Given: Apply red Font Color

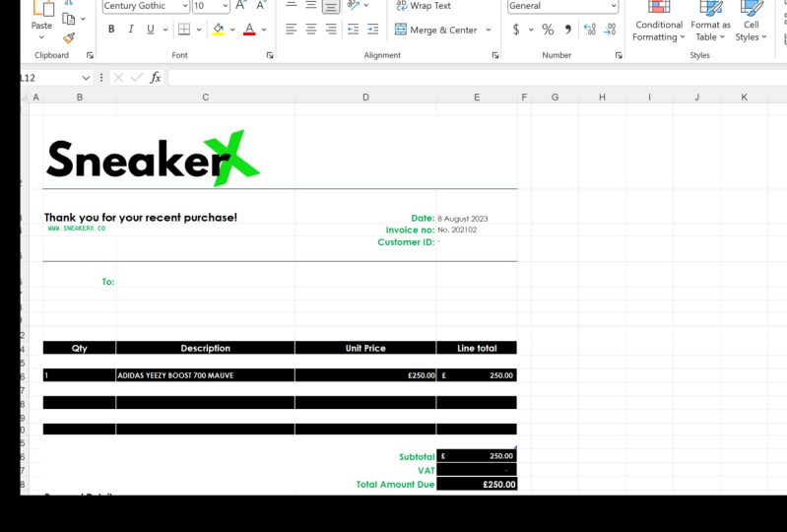Looking at the screenshot, I should click(x=249, y=30).
